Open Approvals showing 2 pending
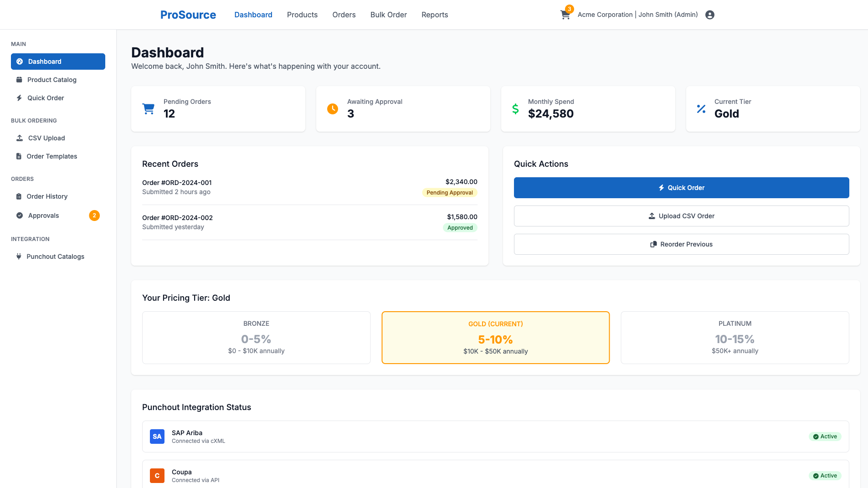This screenshot has height=488, width=868. (x=43, y=215)
